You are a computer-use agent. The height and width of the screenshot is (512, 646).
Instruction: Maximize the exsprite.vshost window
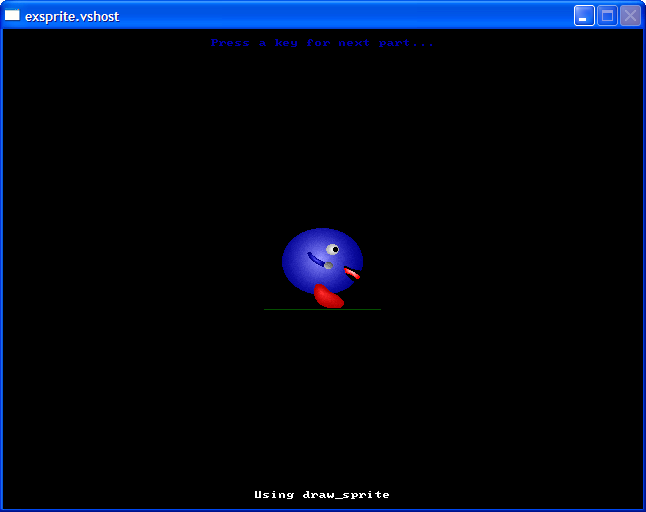pyautogui.click(x=607, y=15)
